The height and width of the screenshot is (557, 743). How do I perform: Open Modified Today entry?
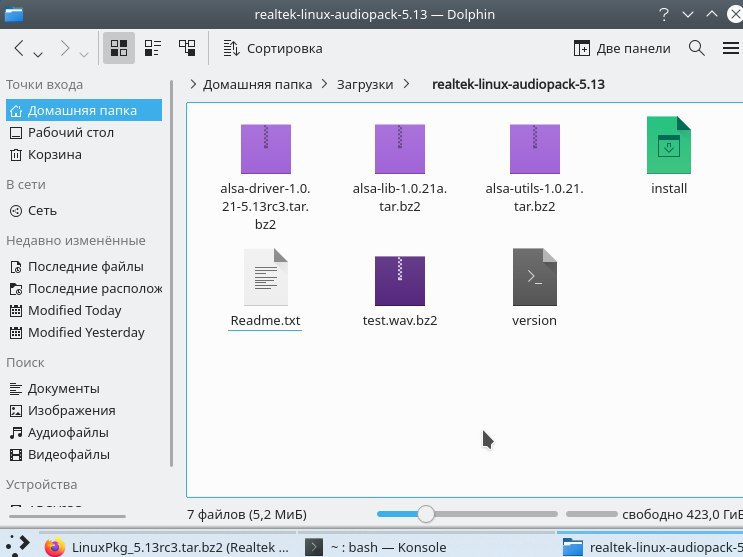coord(84,310)
